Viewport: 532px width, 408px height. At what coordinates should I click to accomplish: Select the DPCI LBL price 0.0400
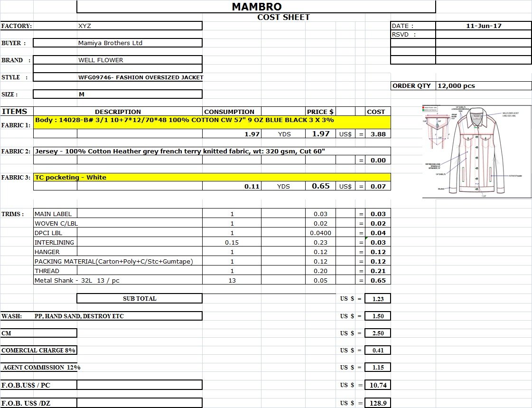[x=320, y=233]
